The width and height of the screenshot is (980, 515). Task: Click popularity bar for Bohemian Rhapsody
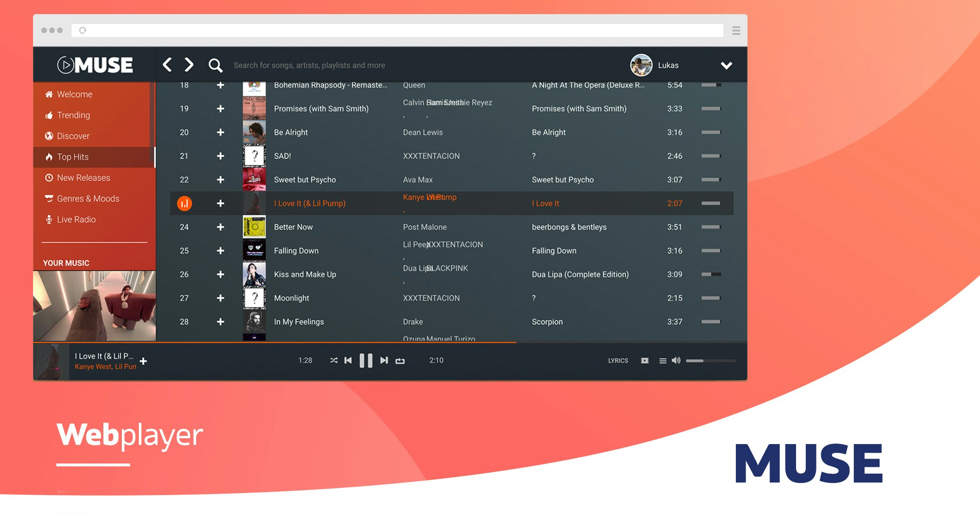(711, 85)
